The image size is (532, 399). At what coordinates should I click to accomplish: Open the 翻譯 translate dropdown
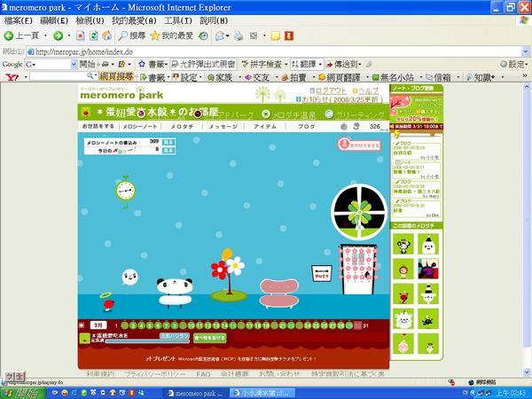[x=307, y=64]
